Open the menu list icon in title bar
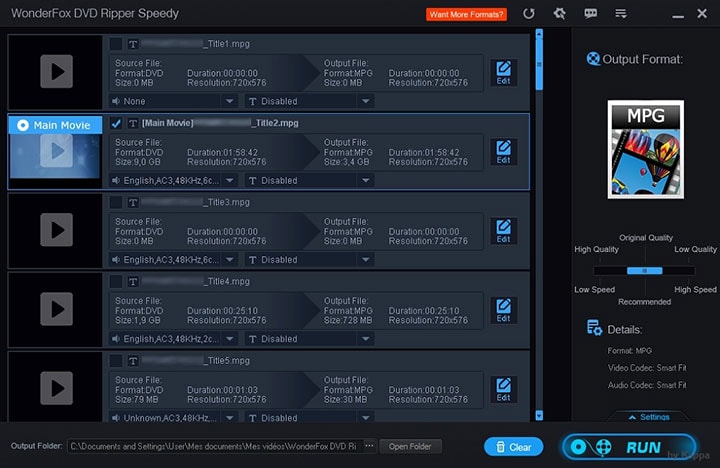The image size is (720, 468). point(621,14)
